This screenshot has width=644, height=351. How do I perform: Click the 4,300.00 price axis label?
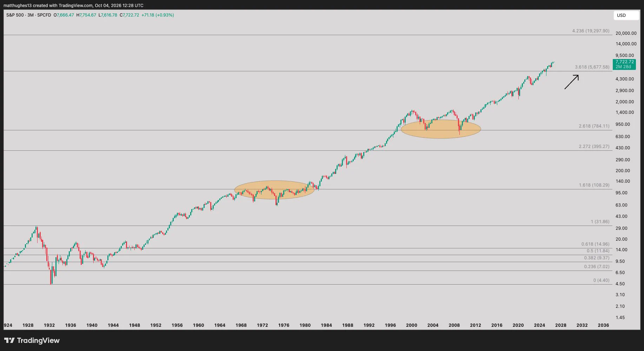[625, 79]
